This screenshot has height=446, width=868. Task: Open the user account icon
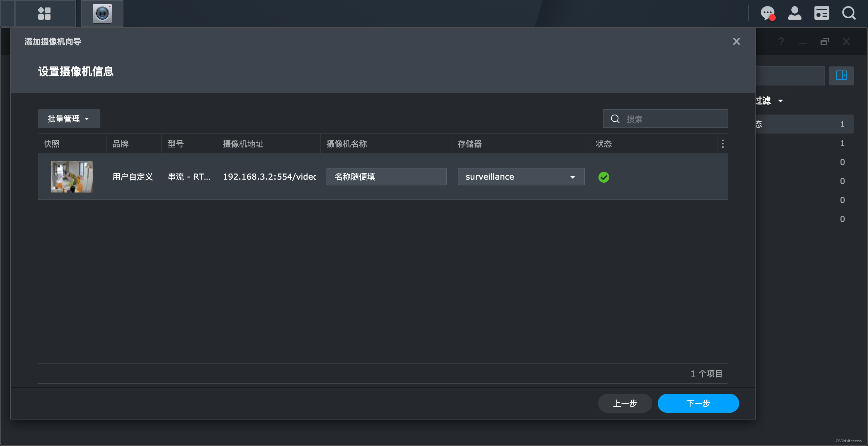point(794,14)
